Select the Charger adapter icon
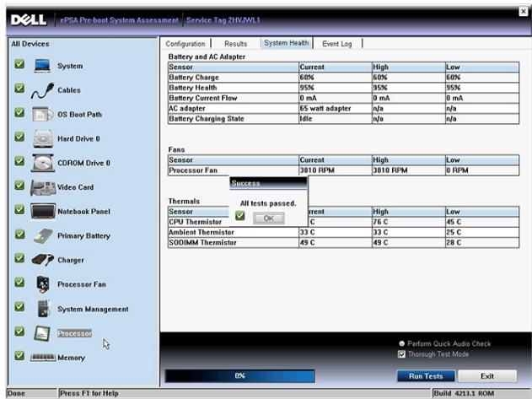Screen dimensions: 532x399 pyautogui.click(x=42, y=260)
